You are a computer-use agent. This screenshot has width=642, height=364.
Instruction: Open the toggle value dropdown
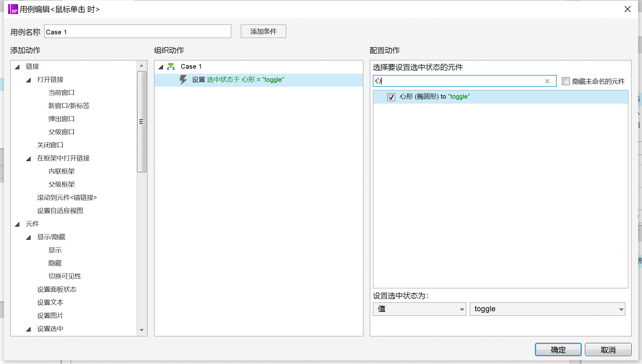[547, 309]
